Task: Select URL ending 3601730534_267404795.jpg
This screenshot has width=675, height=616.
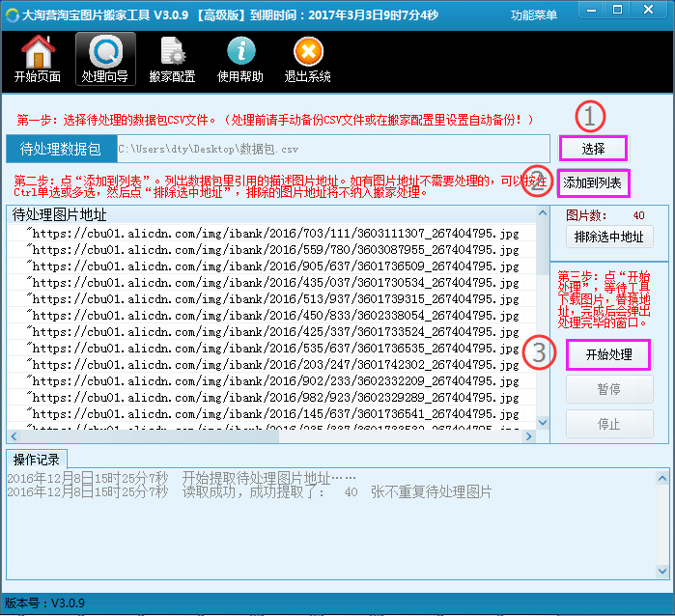Action: pos(272,282)
